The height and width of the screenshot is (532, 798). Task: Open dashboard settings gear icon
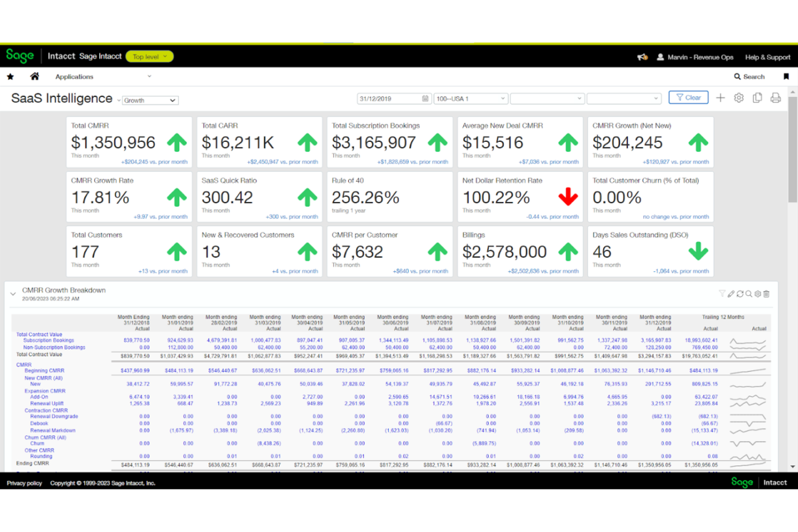[739, 98]
